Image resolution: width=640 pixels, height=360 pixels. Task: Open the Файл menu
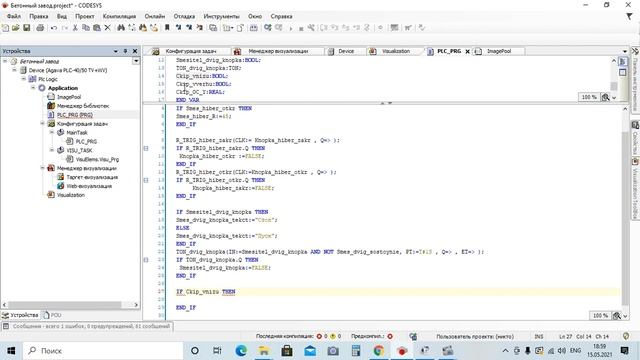coord(14,16)
